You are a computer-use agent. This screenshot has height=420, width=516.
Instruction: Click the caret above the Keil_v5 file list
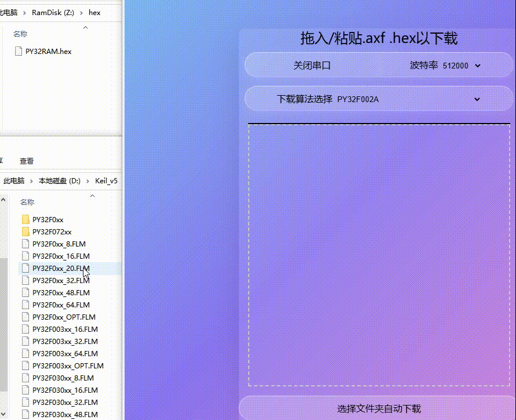92,195
